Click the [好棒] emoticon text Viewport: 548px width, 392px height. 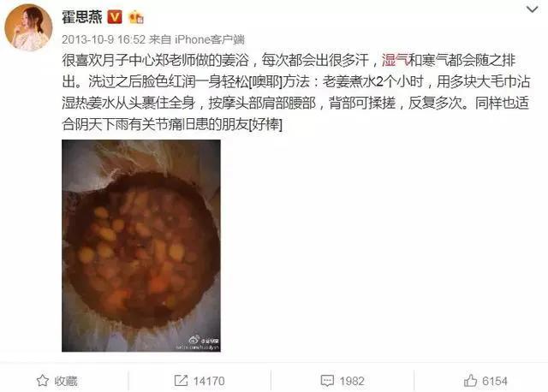[265, 124]
